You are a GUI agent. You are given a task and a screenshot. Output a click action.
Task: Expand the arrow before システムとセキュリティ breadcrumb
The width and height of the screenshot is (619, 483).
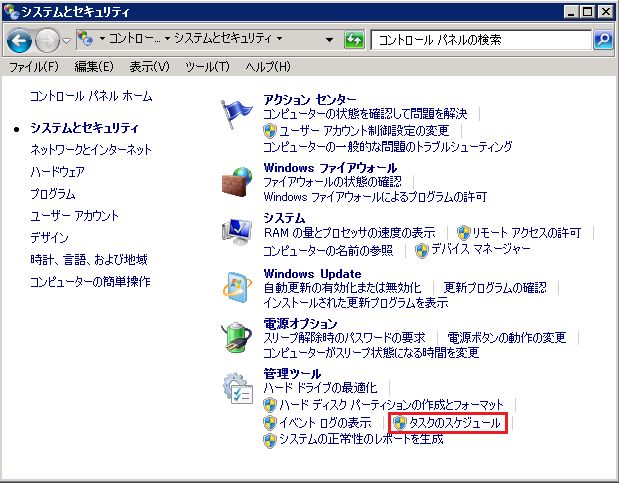tap(167, 39)
